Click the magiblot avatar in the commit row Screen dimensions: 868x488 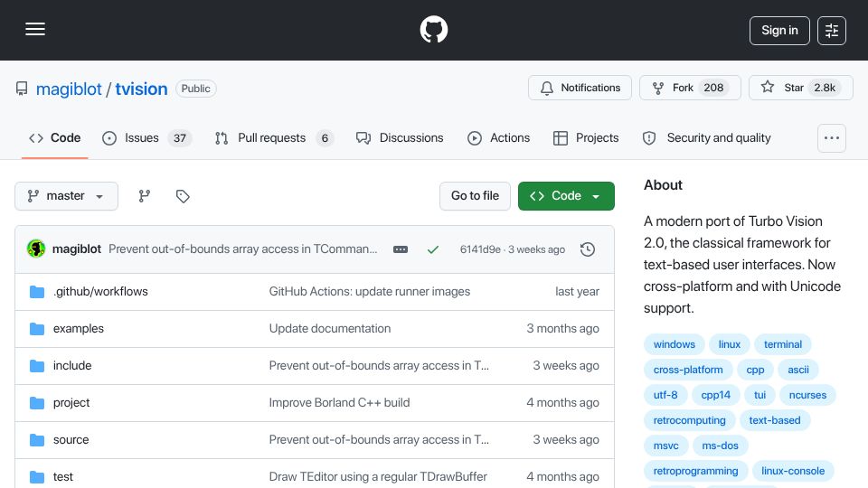(36, 249)
